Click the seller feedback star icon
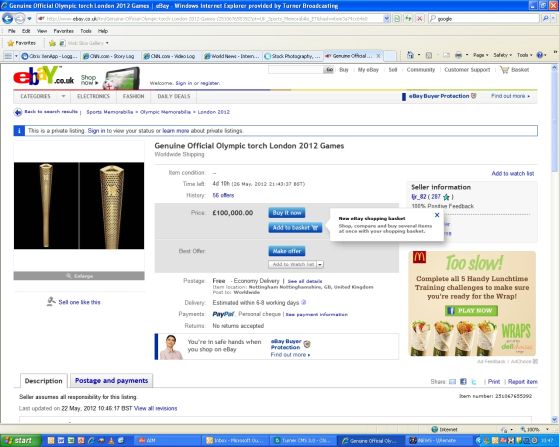The image size is (559, 447). 446,197
